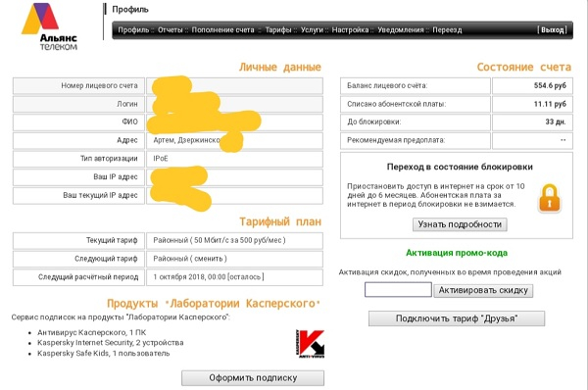
Task: Click the сменить link for next tariff
Action: 210,259
